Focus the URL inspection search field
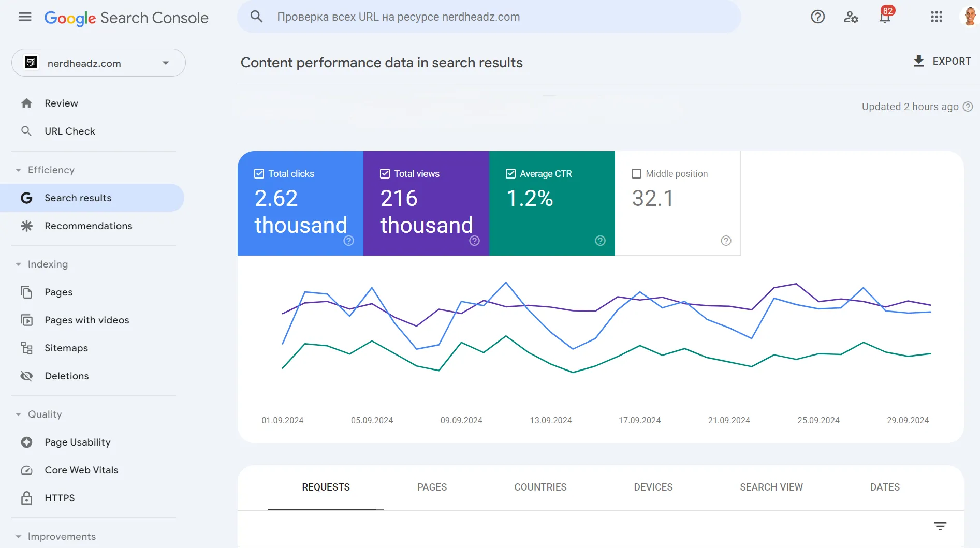Screen dimensions: 980x548 pyautogui.click(x=489, y=17)
